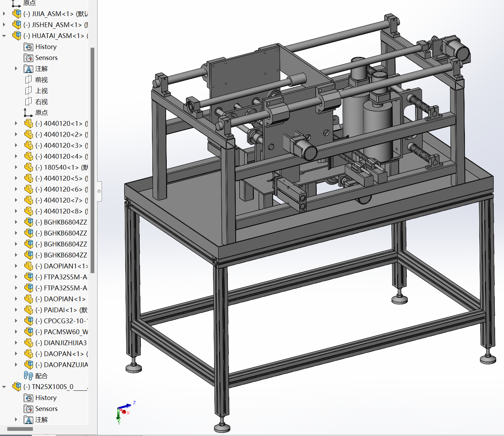The image size is (504, 436).
Task: Expand the JIJIA_ASM<1> assembly node
Action: (x=4, y=14)
